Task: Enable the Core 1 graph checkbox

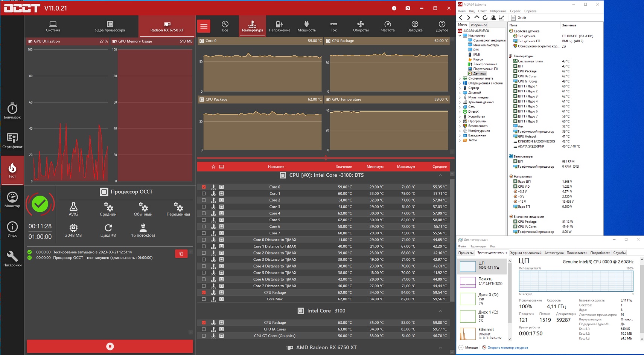Action: (204, 194)
